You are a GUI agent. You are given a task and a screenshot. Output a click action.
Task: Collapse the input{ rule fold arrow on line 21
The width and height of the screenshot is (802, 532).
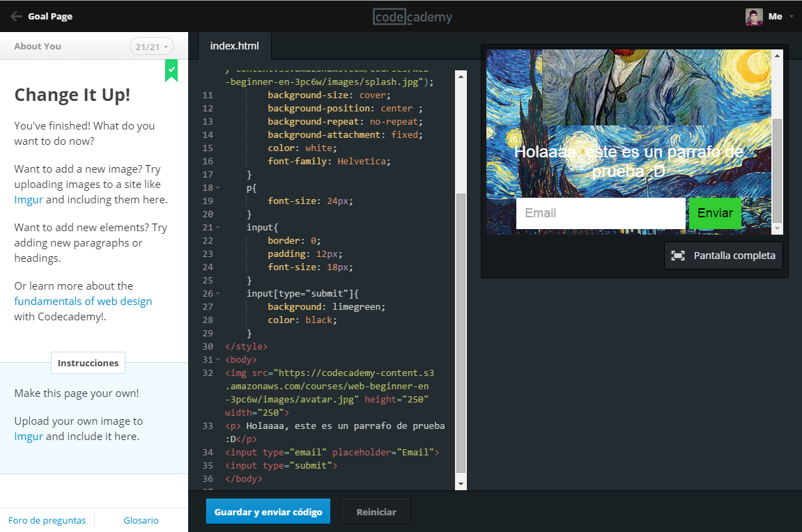point(218,228)
